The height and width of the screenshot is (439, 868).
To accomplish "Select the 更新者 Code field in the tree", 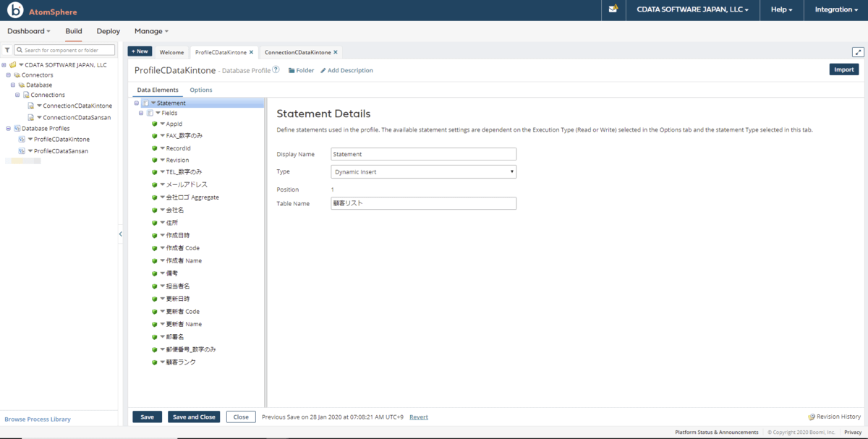I will pos(182,312).
